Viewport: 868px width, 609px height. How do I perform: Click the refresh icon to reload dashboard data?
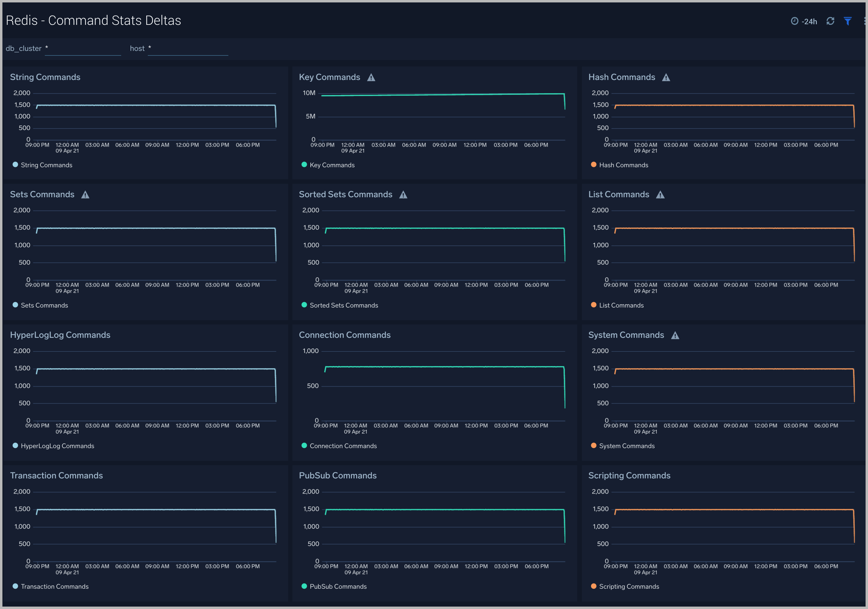830,21
